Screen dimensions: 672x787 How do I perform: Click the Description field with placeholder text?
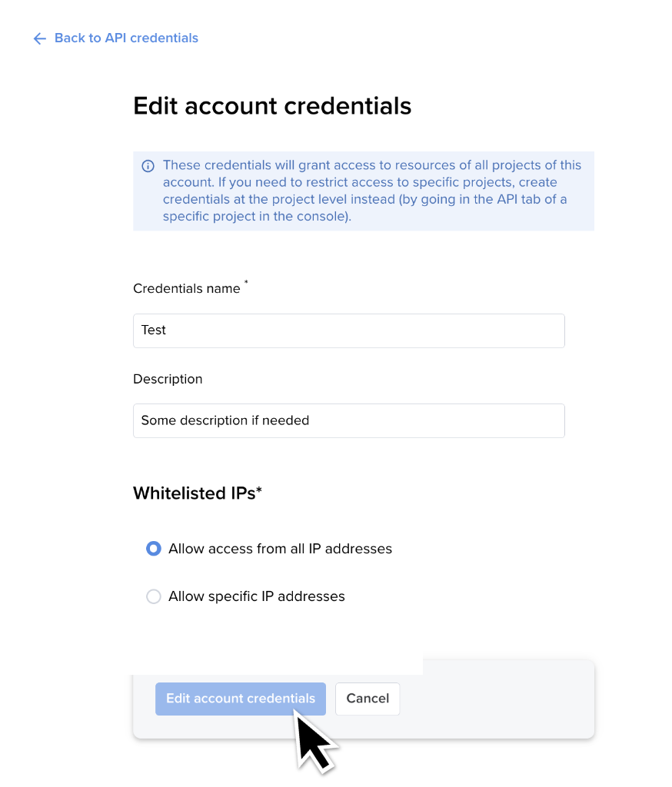(348, 420)
